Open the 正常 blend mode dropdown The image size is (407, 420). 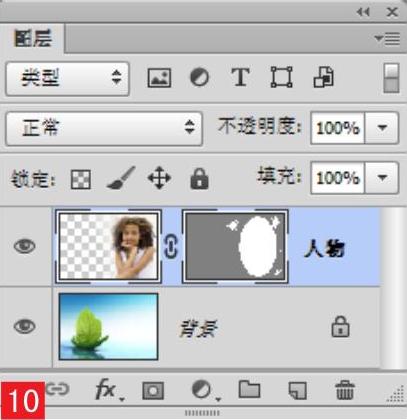(104, 128)
